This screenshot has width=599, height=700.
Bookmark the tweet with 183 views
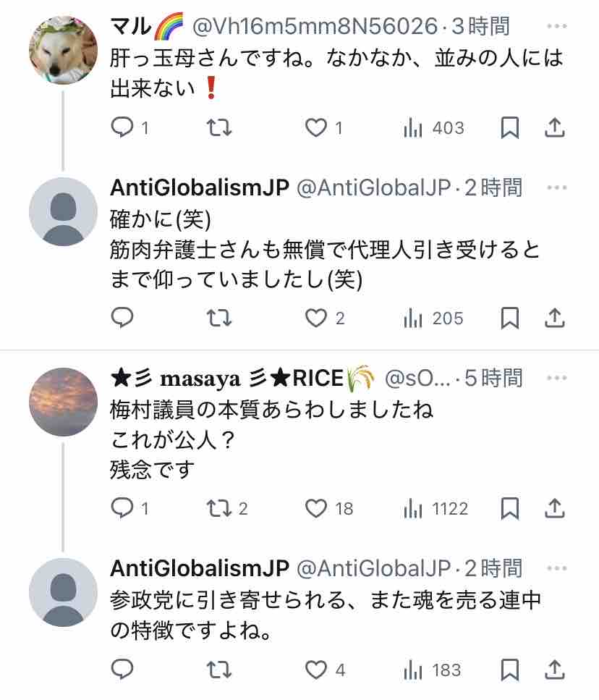coord(510,670)
